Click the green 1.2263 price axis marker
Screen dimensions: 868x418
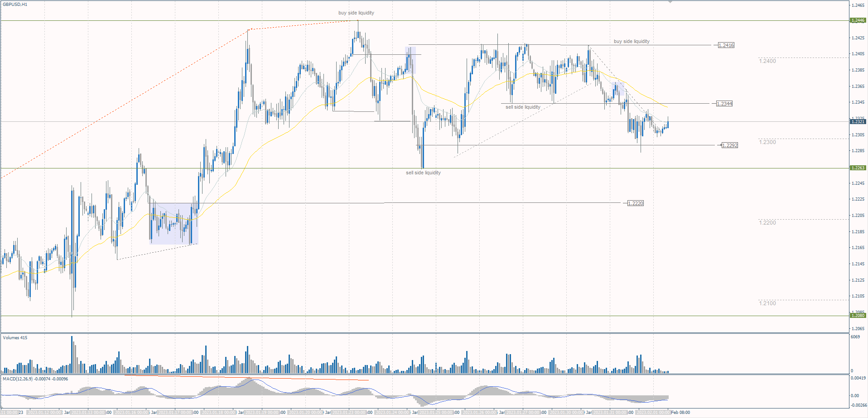[858, 168]
